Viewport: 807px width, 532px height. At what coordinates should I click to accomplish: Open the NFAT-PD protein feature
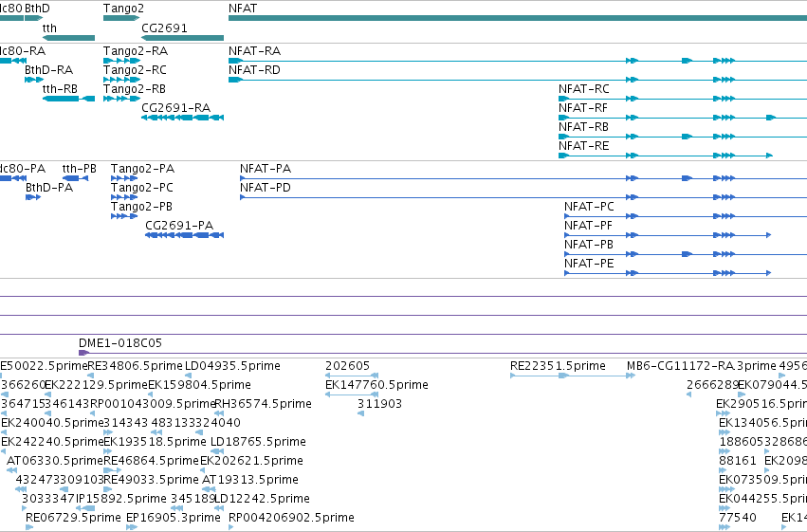tap(266, 188)
